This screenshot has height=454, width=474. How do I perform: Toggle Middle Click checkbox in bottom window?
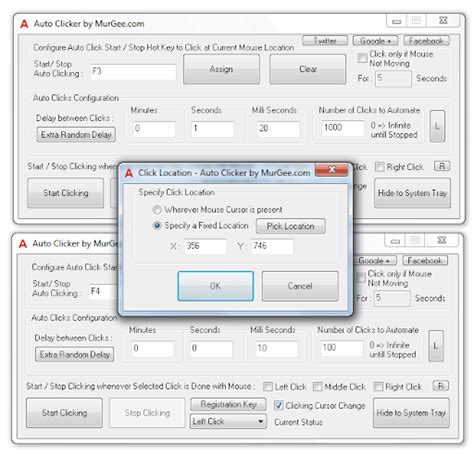(x=318, y=387)
